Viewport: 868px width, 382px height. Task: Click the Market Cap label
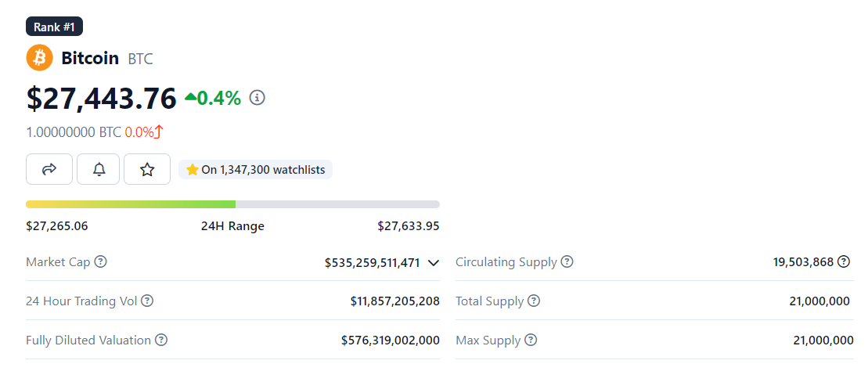point(58,262)
